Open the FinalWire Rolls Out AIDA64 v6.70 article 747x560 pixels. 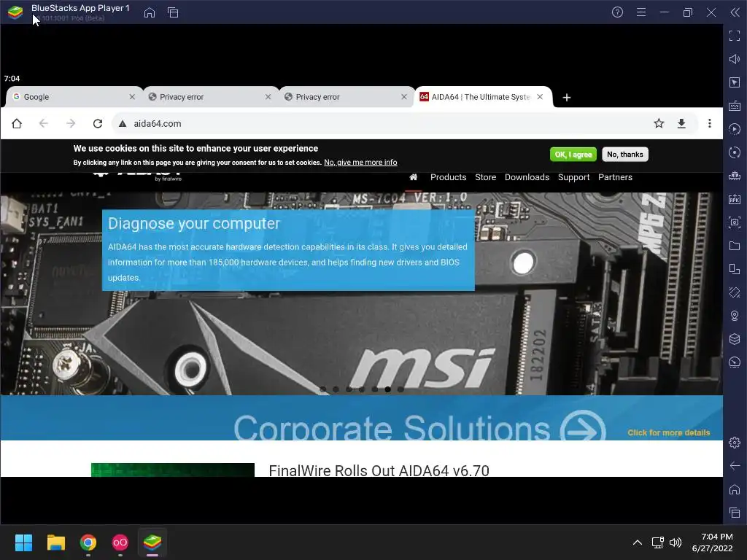click(379, 470)
